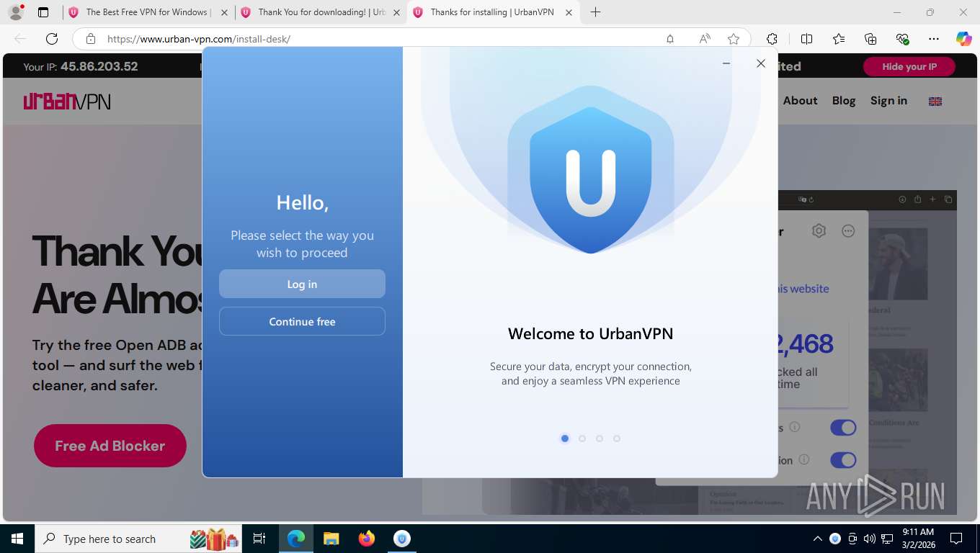Close the UrbanVPN welcome dialog
Viewport: 980px width, 553px height.
click(760, 63)
